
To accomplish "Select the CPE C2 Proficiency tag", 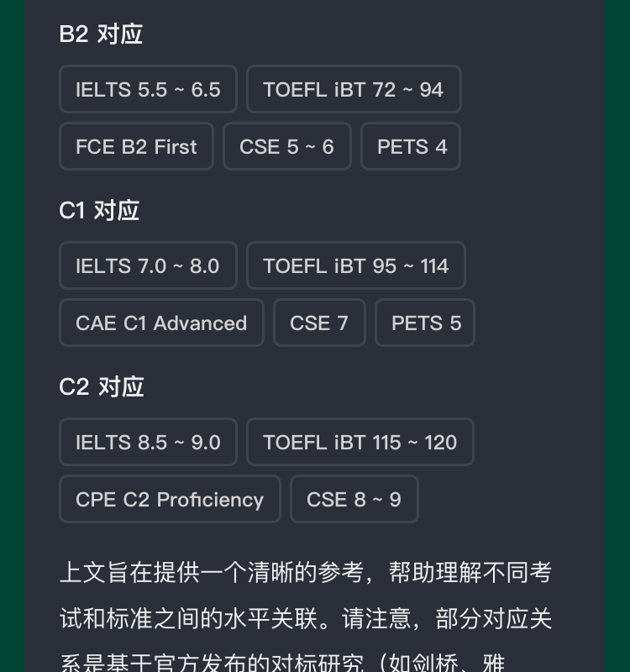I will click(x=170, y=499).
